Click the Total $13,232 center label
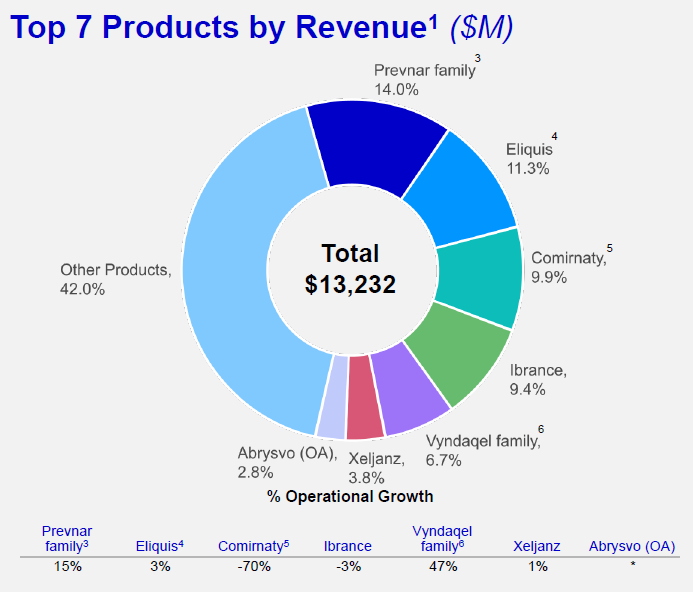 tap(350, 268)
